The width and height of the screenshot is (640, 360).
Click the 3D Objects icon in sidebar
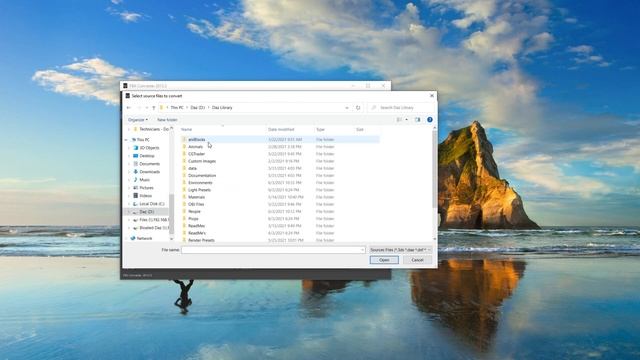click(136, 148)
